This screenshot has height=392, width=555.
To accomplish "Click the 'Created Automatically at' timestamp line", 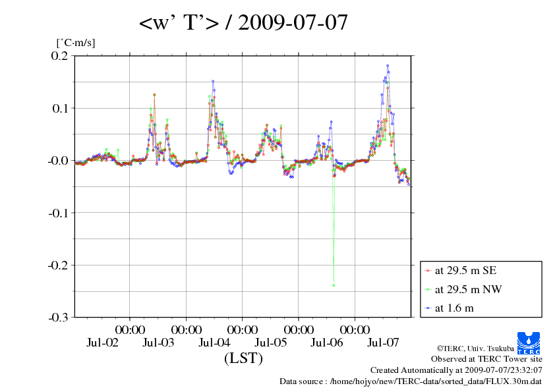I will (456, 370).
